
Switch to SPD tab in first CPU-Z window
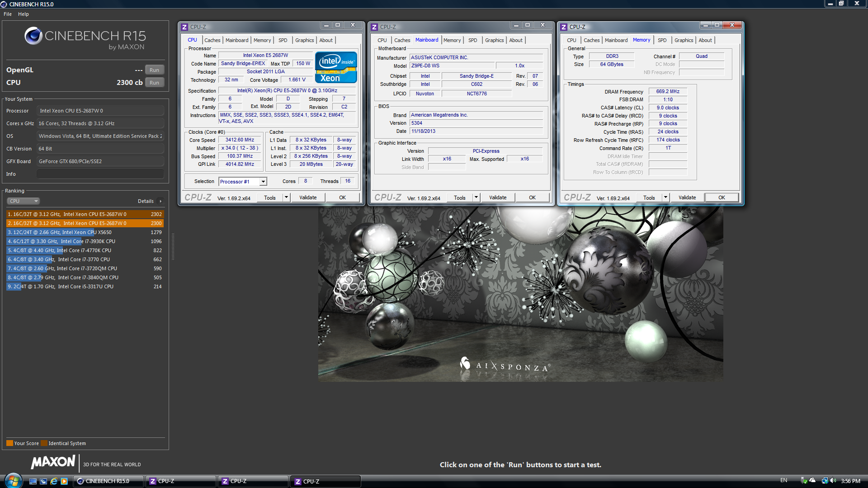[x=283, y=40]
